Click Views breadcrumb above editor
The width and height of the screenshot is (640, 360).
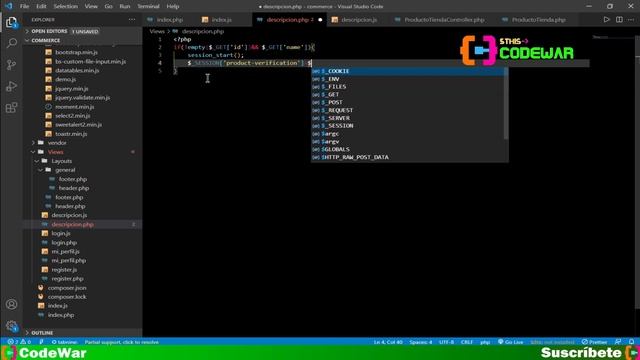(157, 31)
